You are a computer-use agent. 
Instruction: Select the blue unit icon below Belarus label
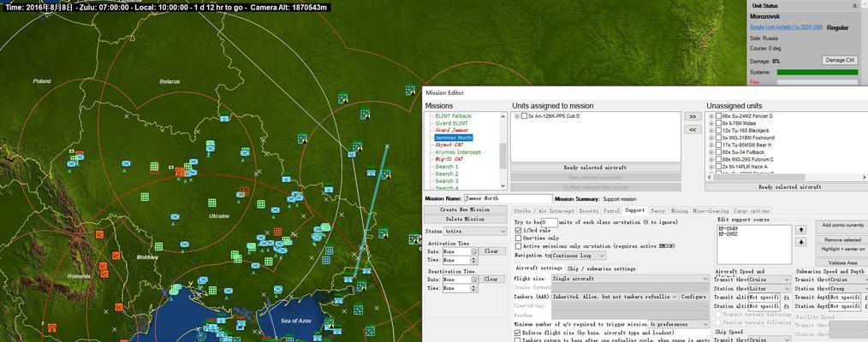224,118
